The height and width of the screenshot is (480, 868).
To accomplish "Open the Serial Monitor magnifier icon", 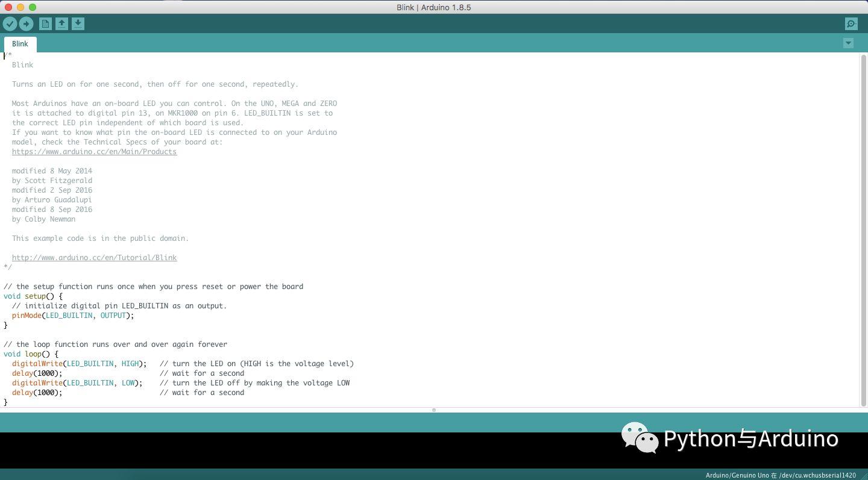I will pyautogui.click(x=851, y=23).
